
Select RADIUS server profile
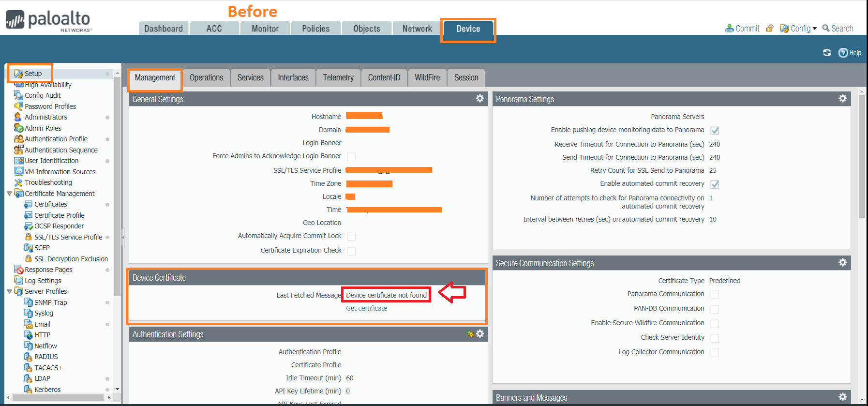click(46, 357)
